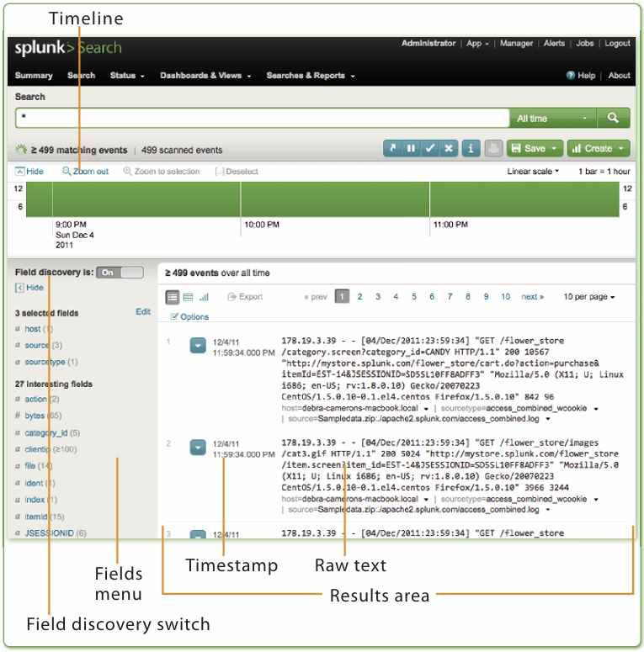Switch to results chart view icon

click(204, 297)
